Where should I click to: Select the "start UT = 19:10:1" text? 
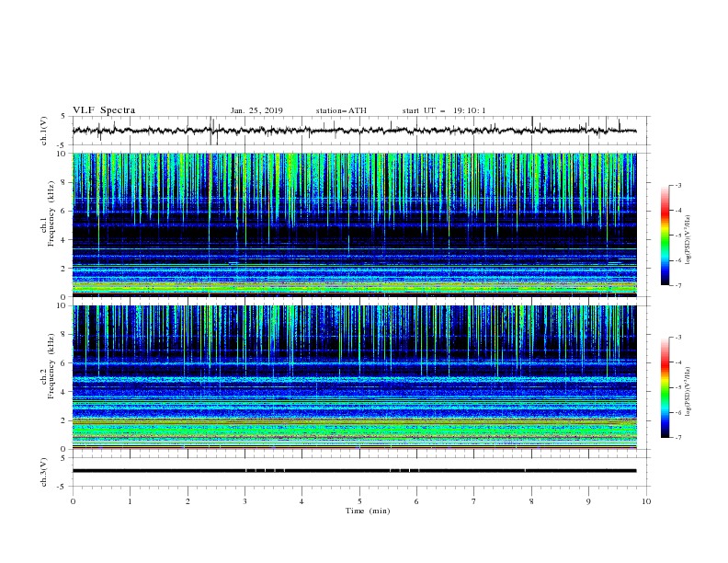tap(444, 110)
